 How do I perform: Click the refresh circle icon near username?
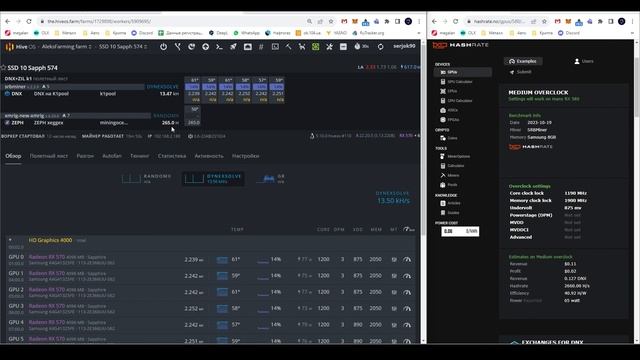tap(380, 47)
